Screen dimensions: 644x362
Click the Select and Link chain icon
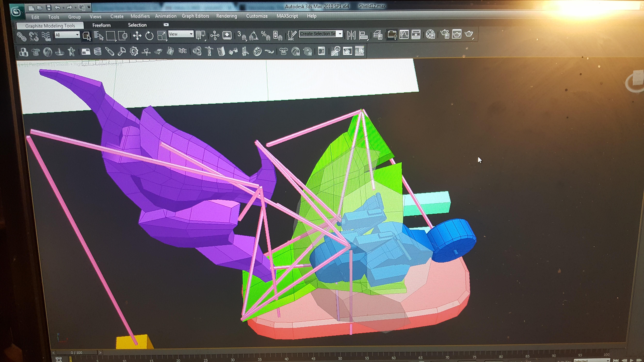point(22,37)
